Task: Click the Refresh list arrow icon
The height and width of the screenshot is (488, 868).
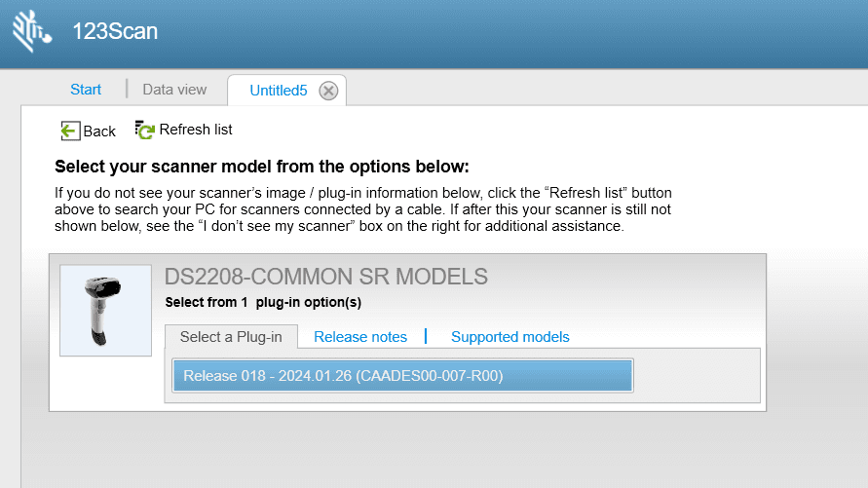Action: [x=145, y=130]
